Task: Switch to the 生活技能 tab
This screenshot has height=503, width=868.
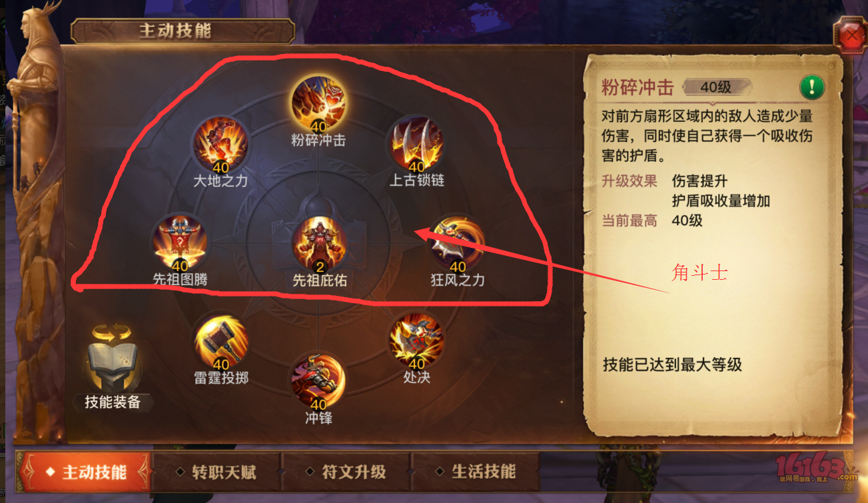Action: pos(476,472)
